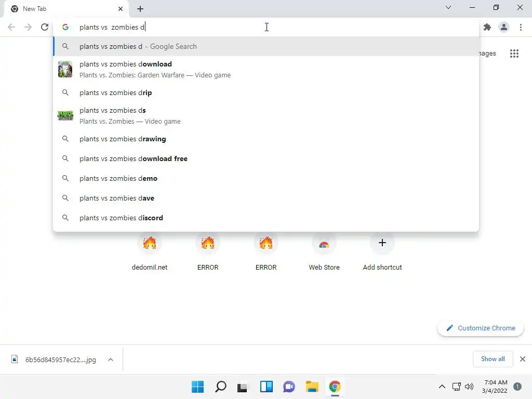Show hidden system tray icons

coord(442,387)
